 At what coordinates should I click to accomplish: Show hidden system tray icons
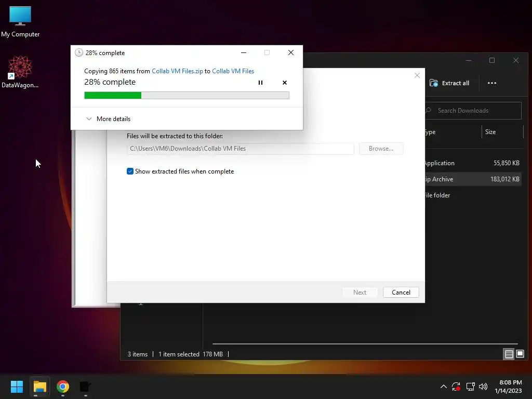click(444, 387)
